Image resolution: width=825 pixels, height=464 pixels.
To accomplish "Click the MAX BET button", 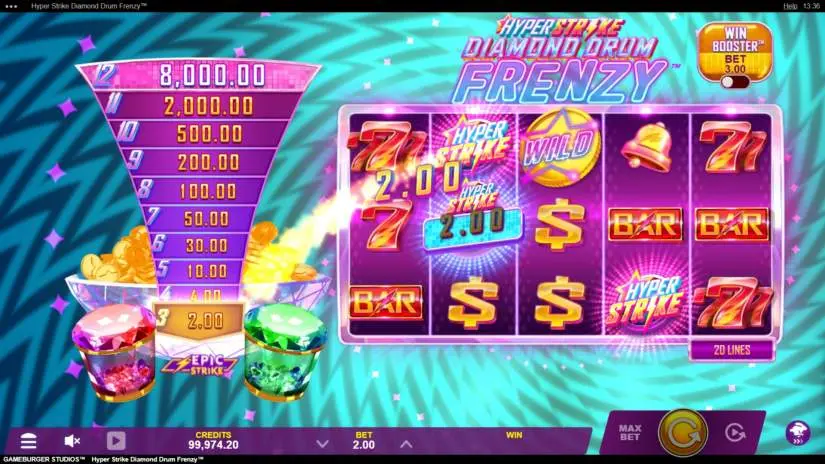I will coord(630,433).
